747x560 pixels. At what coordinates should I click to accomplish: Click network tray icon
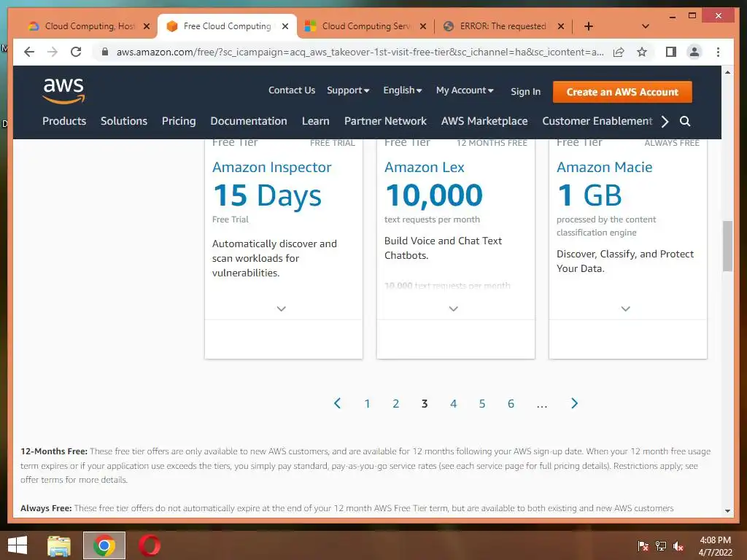pyautogui.click(x=661, y=545)
